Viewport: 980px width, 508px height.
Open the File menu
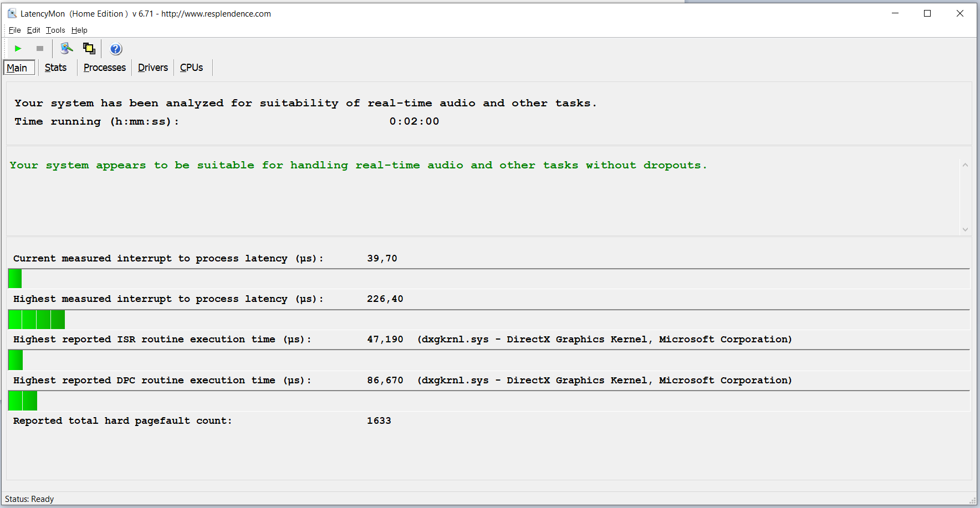pos(15,30)
